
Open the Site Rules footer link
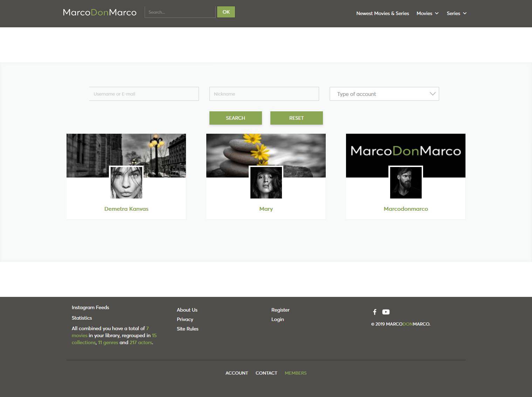point(187,329)
